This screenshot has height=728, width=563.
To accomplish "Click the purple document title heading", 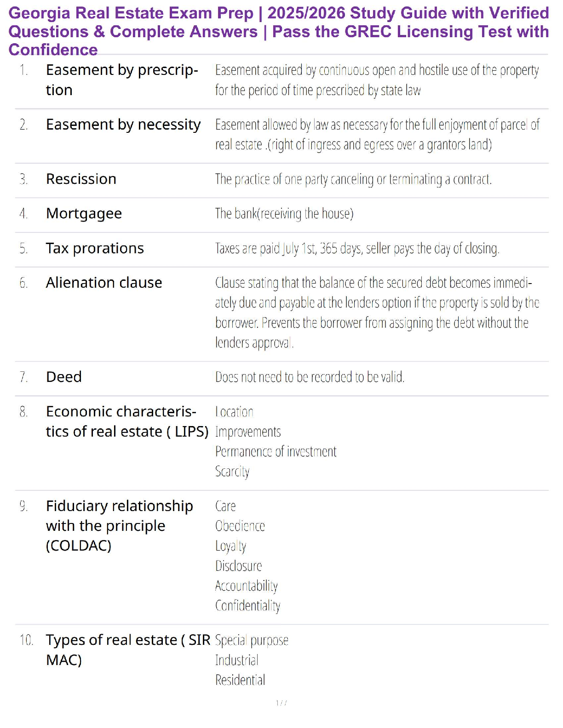I will click(279, 31).
